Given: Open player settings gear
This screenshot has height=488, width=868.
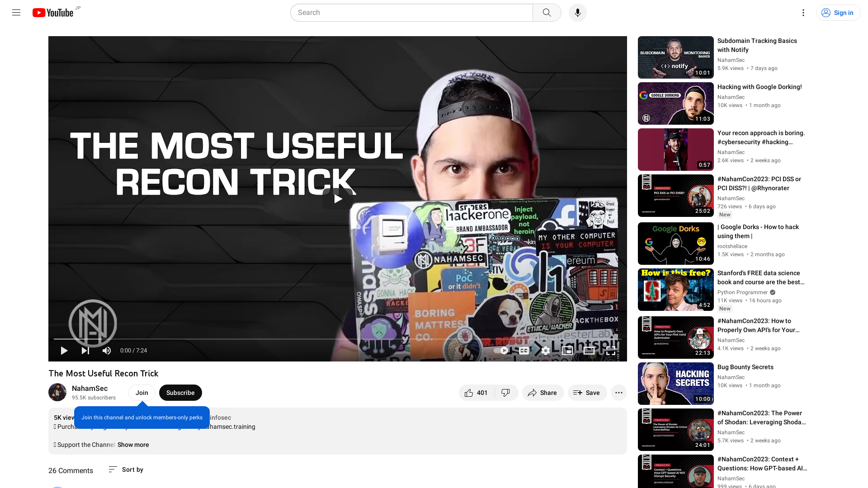Looking at the screenshot, I should click(x=546, y=351).
